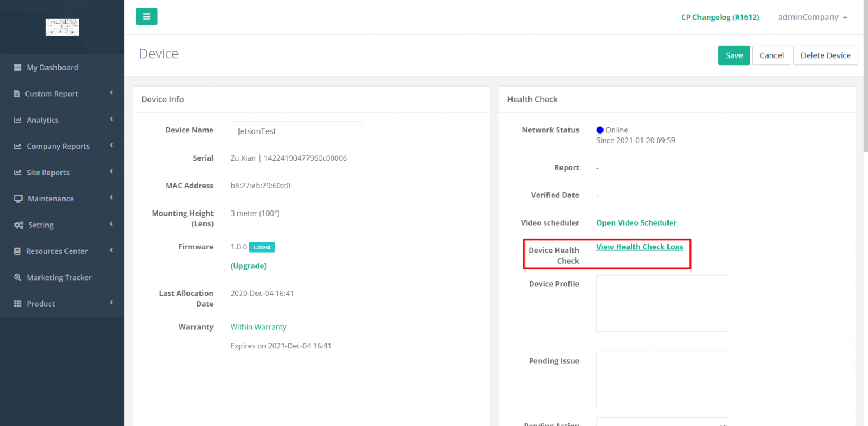The width and height of the screenshot is (868, 426).
Task: Click the Site Reports chart icon
Action: (x=17, y=172)
